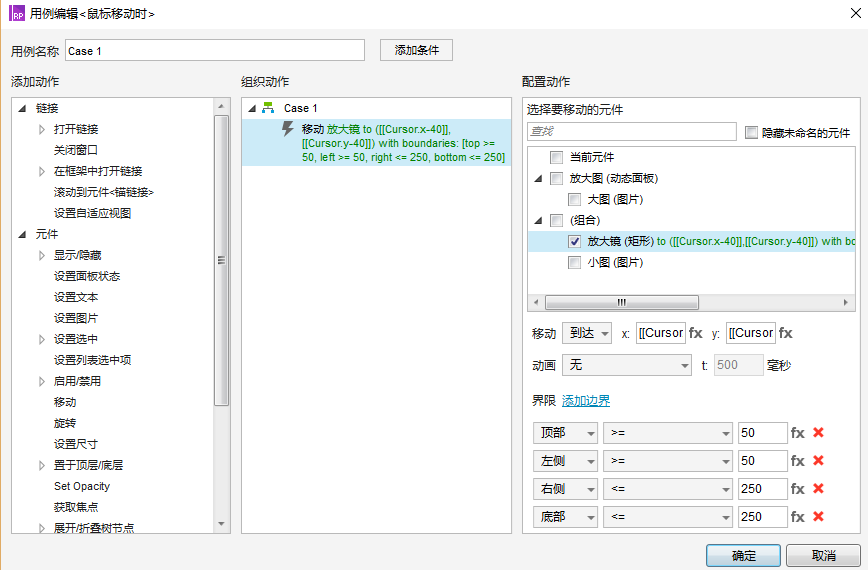Select 关闭窗口 action
Image resolution: width=868 pixels, height=570 pixels.
(x=76, y=150)
